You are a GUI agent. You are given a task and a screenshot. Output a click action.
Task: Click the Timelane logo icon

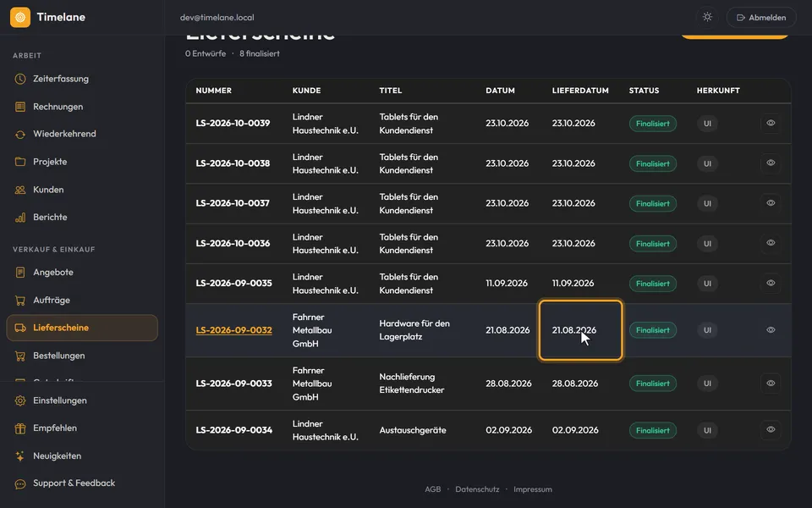[20, 17]
